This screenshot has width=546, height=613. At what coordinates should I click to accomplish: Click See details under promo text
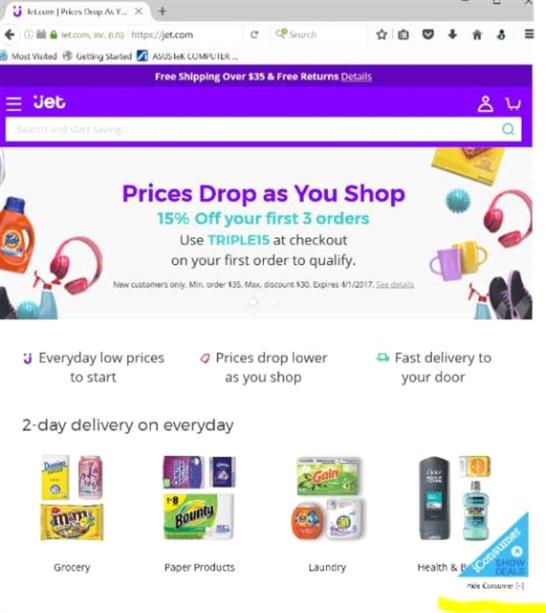tap(395, 285)
